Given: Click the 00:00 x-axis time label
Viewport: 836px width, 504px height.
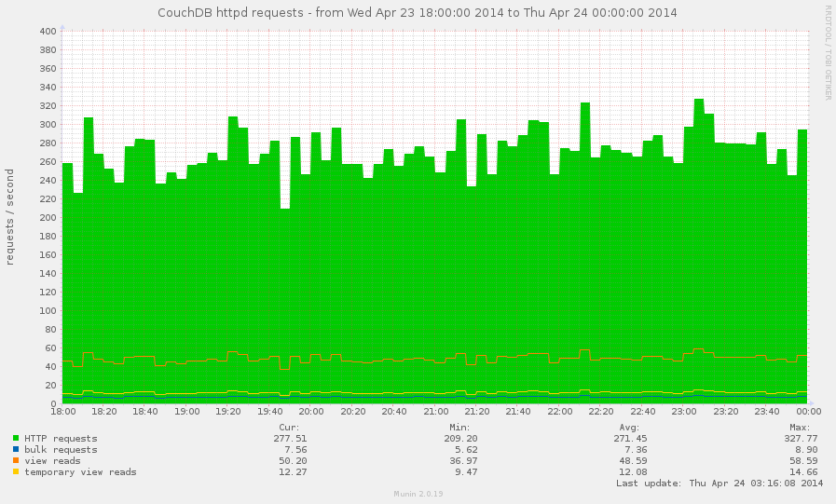Looking at the screenshot, I should pos(809,411).
